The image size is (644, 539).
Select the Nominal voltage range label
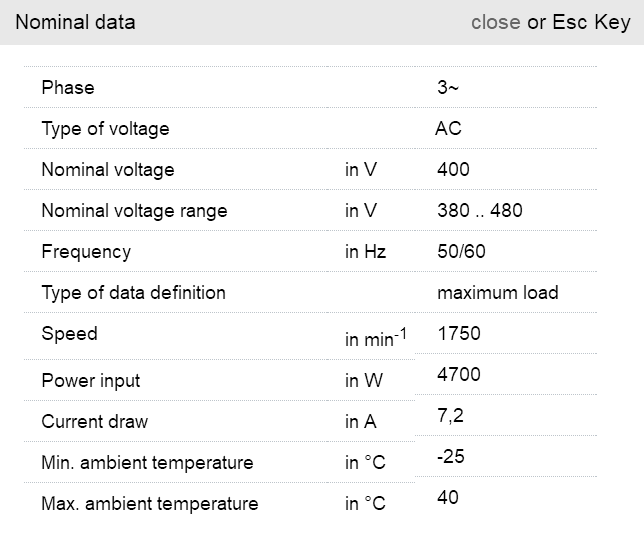134,211
